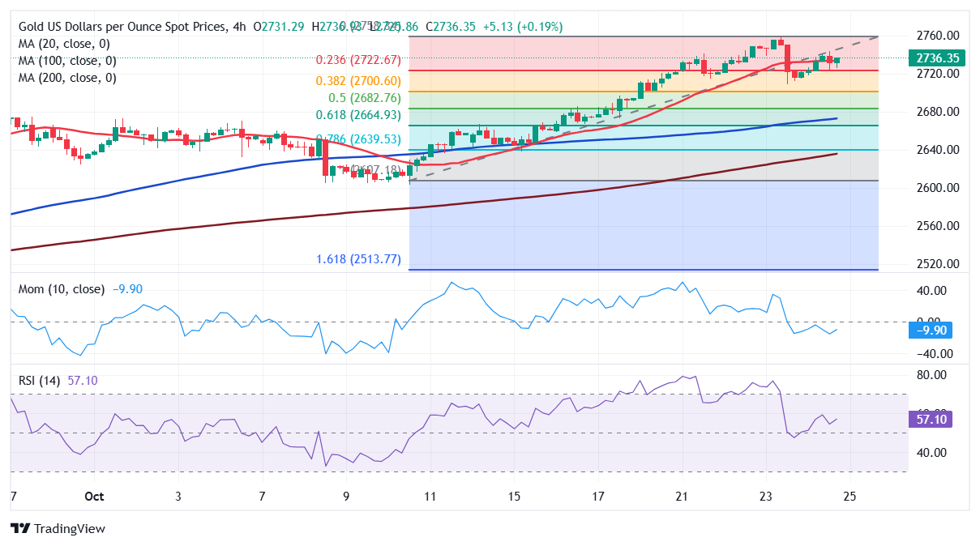Select the MA (100, close, 0) legend
Viewport: 980px width, 546px height.
pyautogui.click(x=67, y=61)
